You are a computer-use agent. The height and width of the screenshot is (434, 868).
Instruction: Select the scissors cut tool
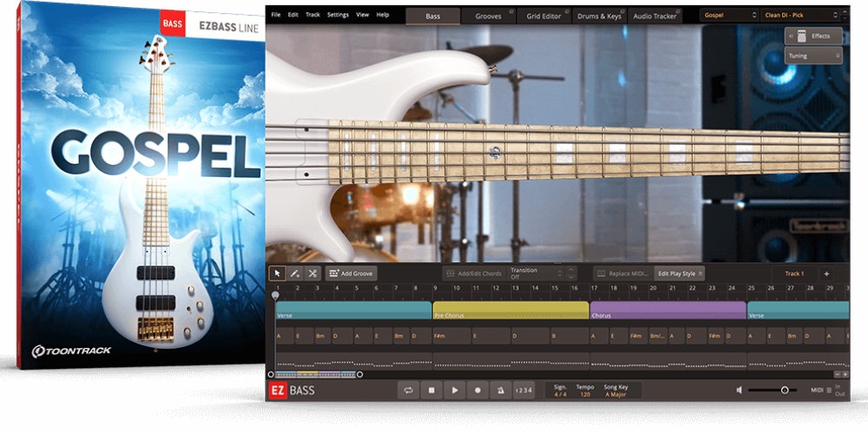tap(312, 273)
